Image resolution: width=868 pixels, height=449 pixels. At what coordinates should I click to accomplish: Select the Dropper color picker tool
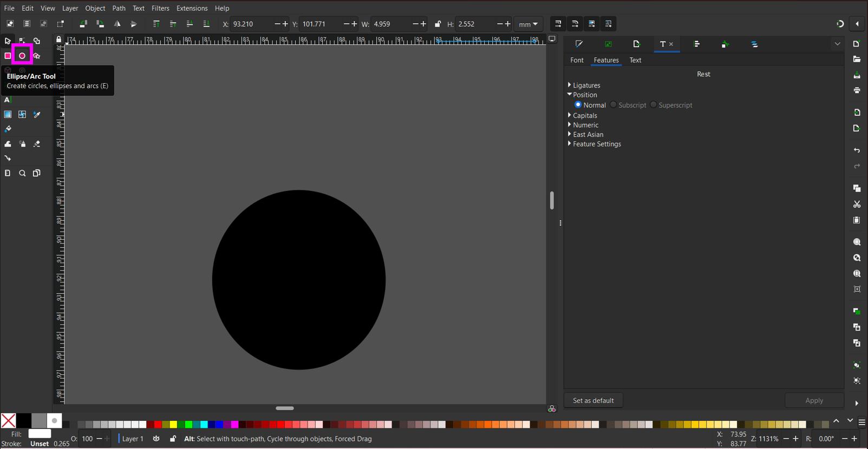(37, 115)
